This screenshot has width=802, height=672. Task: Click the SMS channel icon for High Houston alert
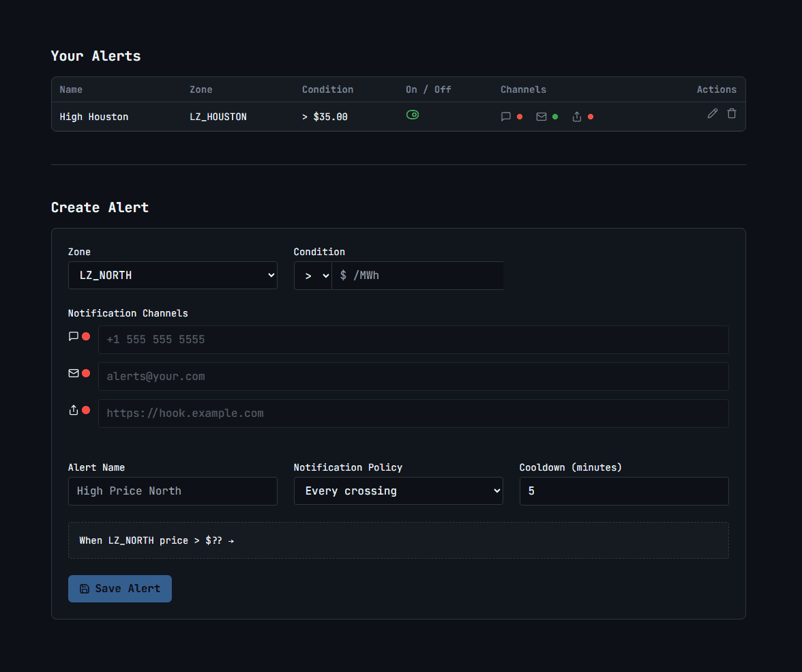[505, 116]
